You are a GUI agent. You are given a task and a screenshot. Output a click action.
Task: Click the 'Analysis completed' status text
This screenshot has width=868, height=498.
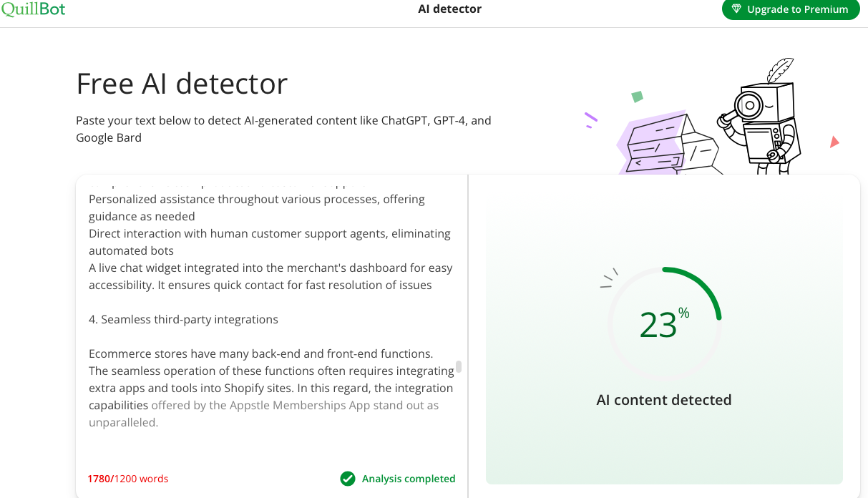coord(409,479)
